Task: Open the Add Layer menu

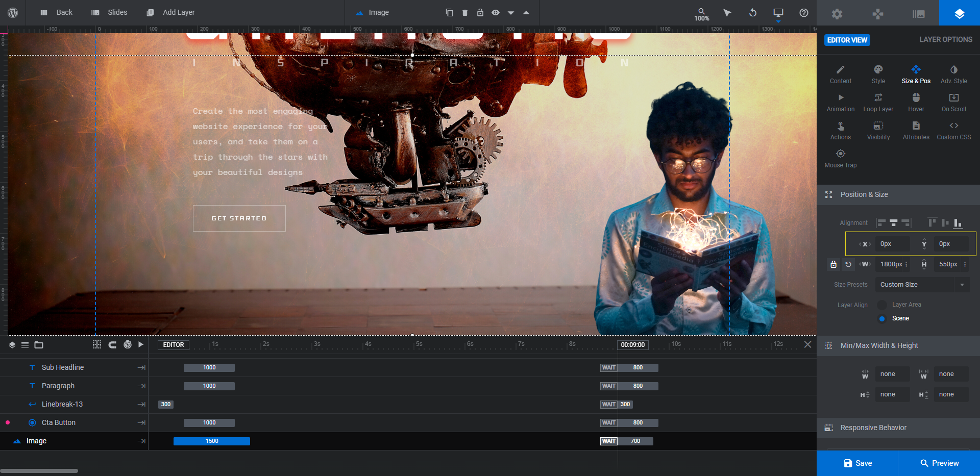Action: [x=170, y=13]
